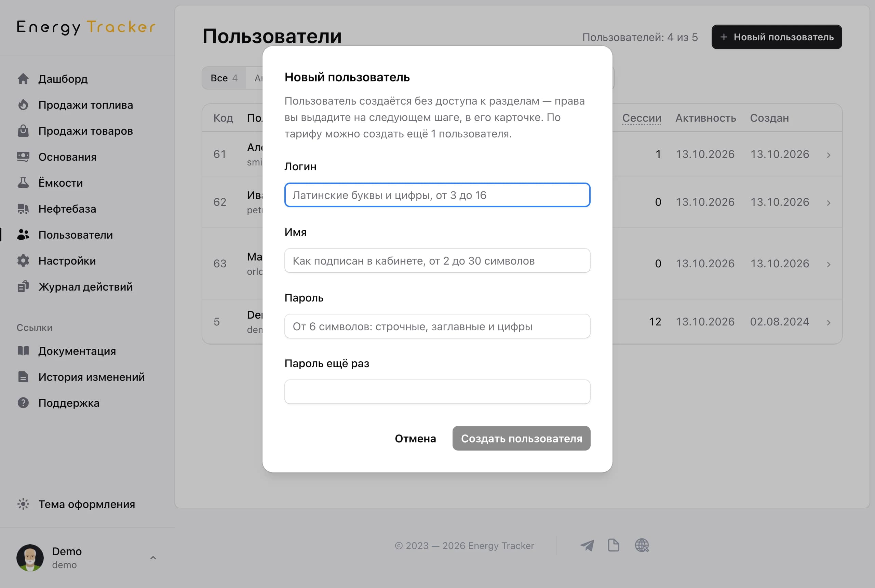Click the 02.08.2024 created date
Viewport: 875px width, 588px height.
click(779, 322)
